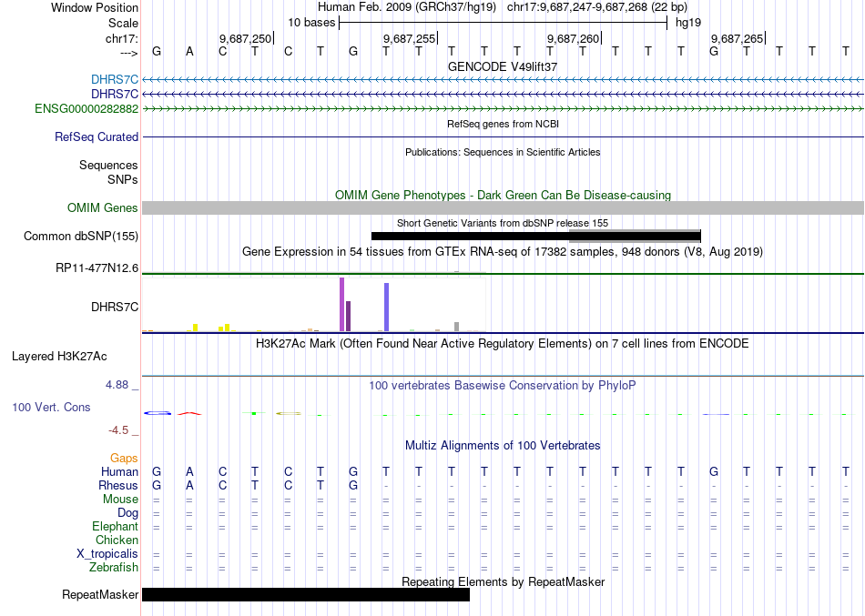Select the gray OMIM Genes bar
The width and height of the screenshot is (865, 616).
(504, 207)
